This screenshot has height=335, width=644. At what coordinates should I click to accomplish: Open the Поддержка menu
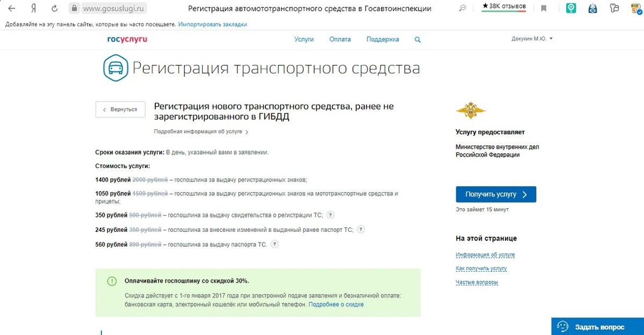point(383,39)
